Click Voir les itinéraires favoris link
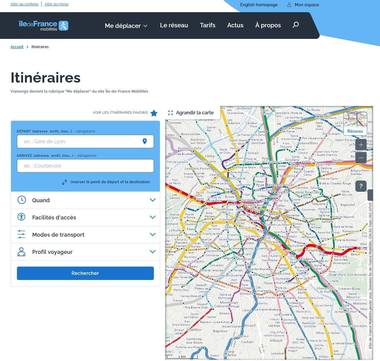Image resolution: width=380 pixels, height=361 pixels. [120, 113]
